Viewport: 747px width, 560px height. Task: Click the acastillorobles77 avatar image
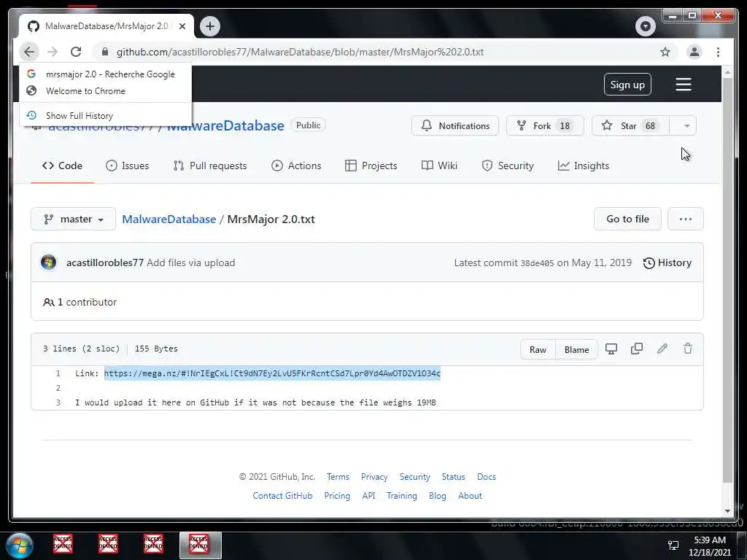49,262
